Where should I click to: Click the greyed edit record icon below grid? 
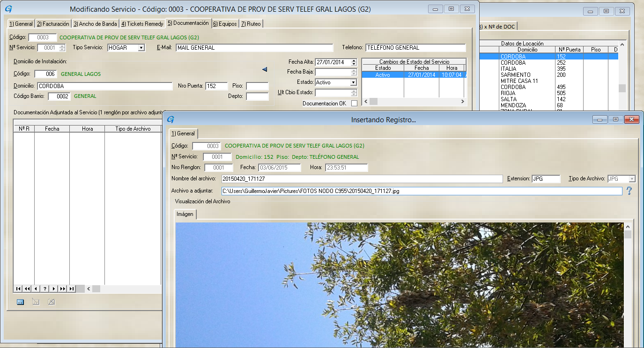(x=36, y=302)
